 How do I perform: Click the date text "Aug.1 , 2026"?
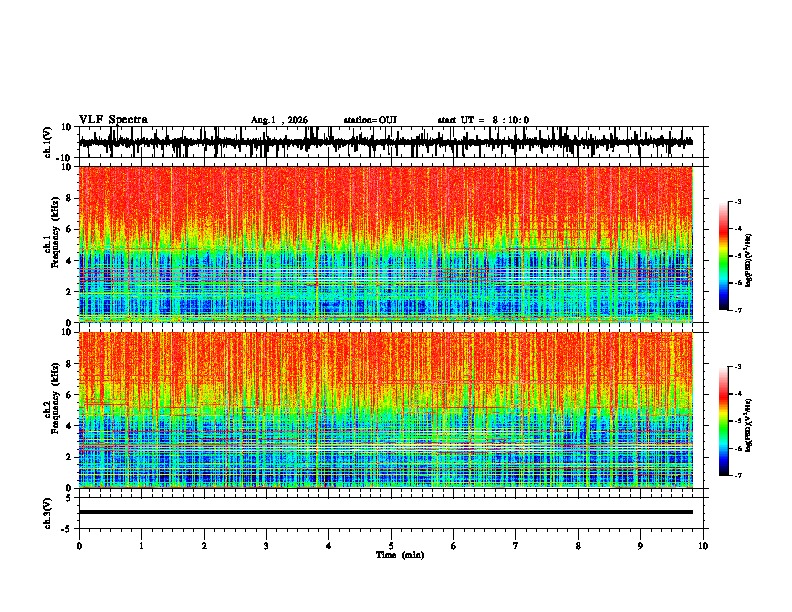click(x=279, y=120)
